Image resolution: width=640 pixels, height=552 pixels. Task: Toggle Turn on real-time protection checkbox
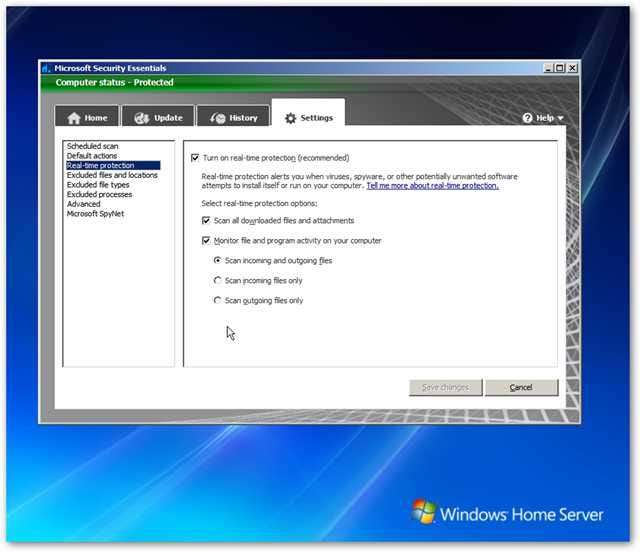click(x=195, y=158)
